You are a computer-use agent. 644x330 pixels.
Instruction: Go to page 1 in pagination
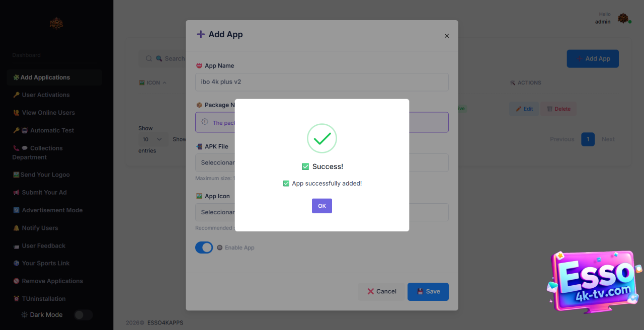(x=587, y=139)
